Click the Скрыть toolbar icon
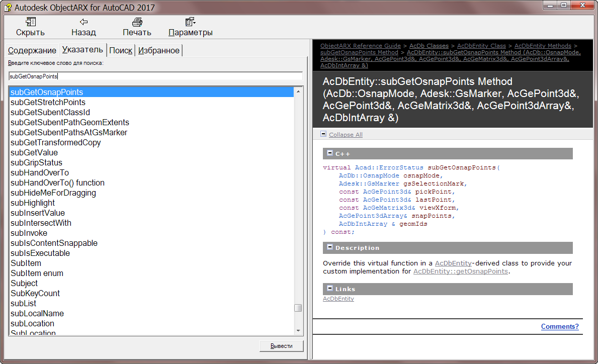 point(30,22)
